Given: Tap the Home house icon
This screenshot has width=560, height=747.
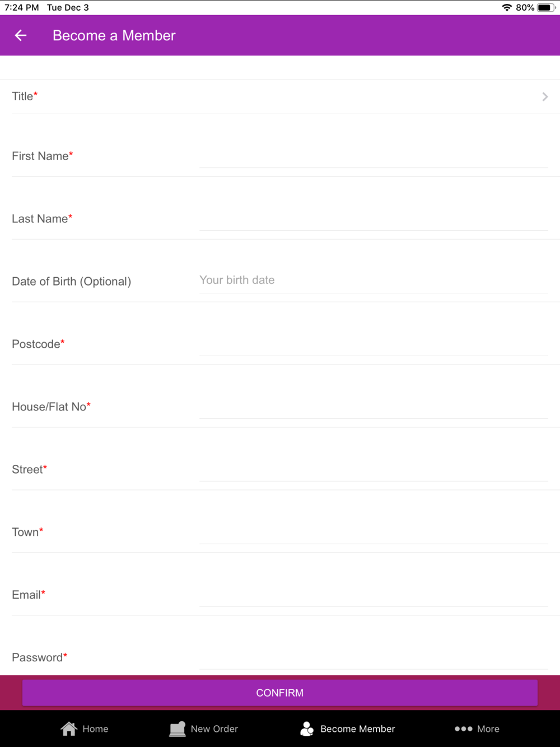Looking at the screenshot, I should pos(69,729).
